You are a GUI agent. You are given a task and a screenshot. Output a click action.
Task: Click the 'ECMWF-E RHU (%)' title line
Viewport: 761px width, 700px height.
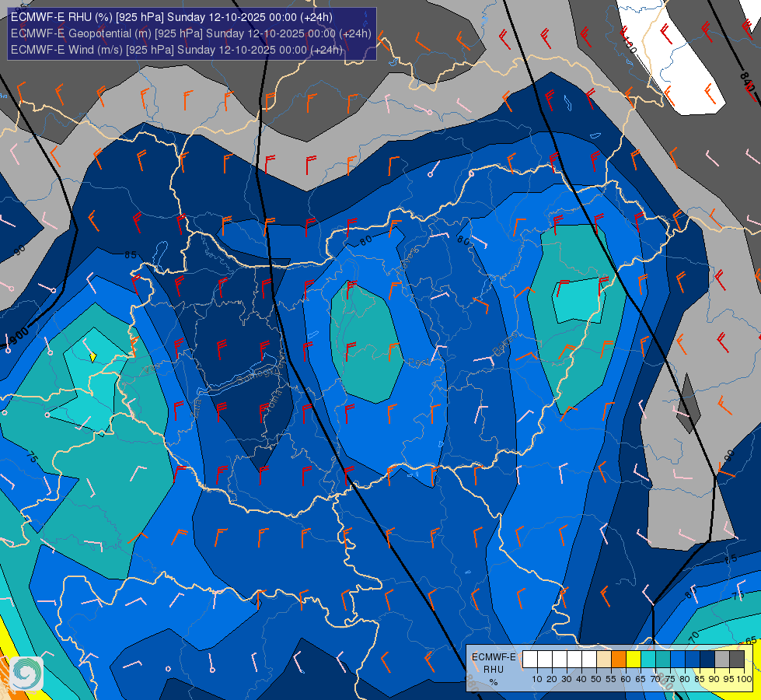pyautogui.click(x=171, y=17)
